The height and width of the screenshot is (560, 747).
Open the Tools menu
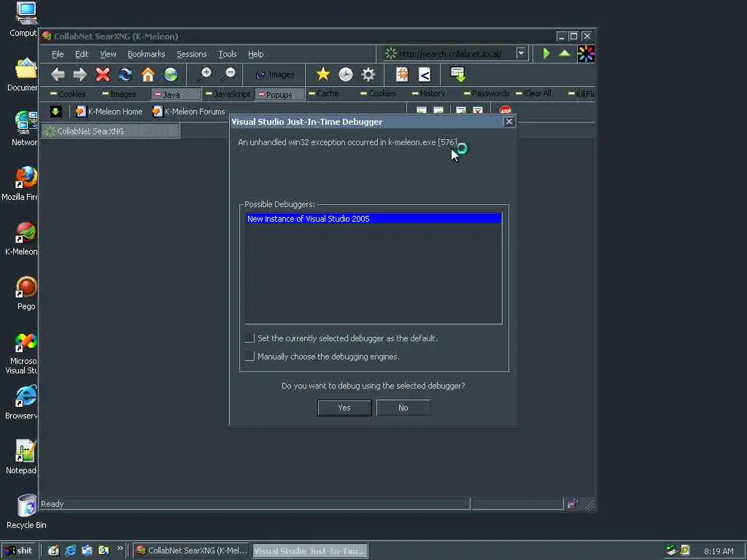(228, 54)
